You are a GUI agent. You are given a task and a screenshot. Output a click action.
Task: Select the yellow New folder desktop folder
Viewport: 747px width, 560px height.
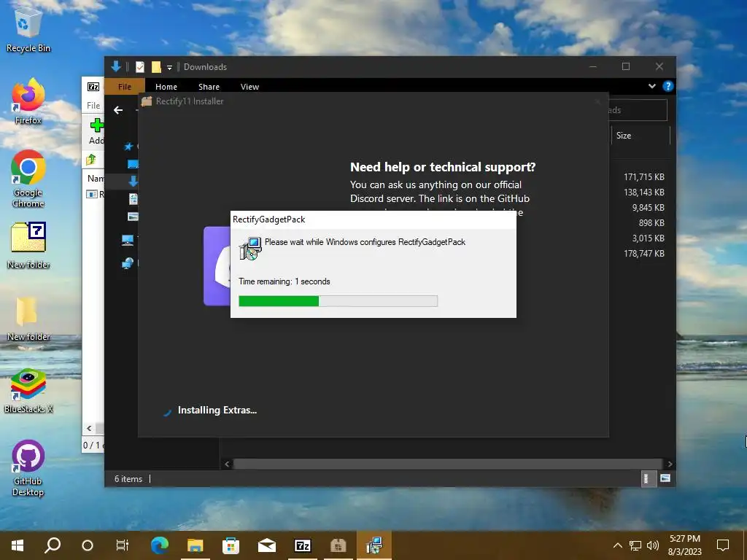click(x=28, y=318)
